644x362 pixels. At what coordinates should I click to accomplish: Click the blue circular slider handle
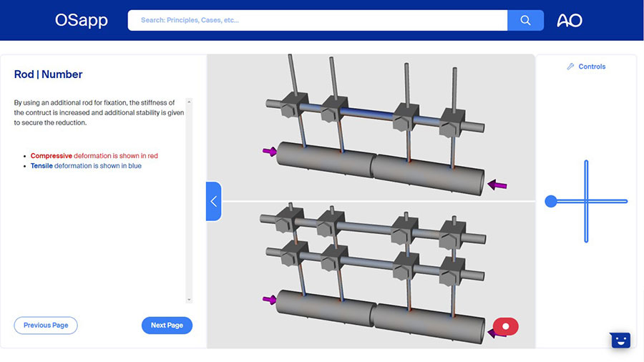coord(550,202)
